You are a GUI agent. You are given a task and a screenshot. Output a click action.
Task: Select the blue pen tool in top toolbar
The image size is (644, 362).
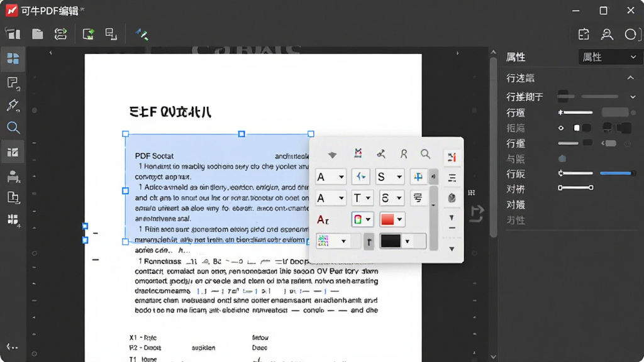coord(142,34)
